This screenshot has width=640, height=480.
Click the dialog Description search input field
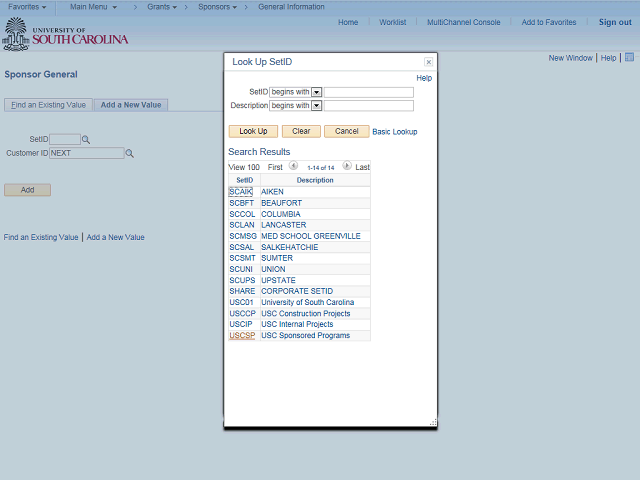[x=369, y=106]
